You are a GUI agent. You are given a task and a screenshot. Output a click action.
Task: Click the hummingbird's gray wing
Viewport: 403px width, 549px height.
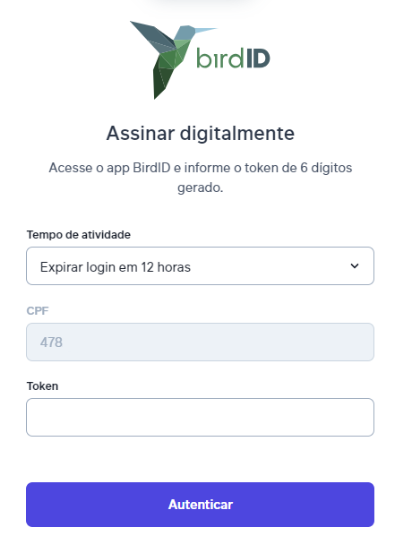point(151,35)
